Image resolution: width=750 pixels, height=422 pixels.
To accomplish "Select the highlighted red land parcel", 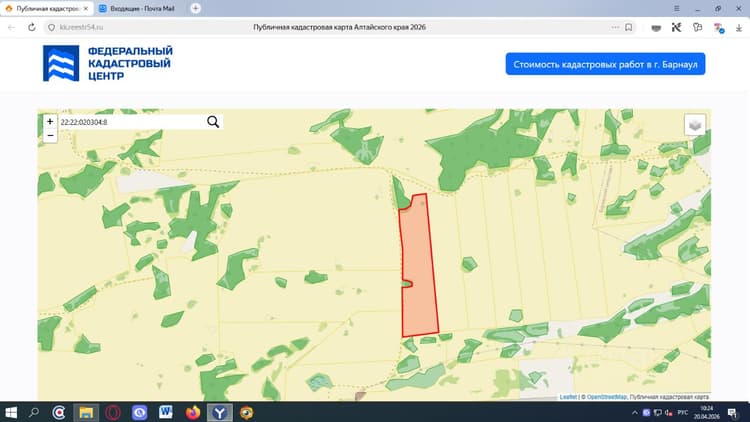I will tap(419, 268).
